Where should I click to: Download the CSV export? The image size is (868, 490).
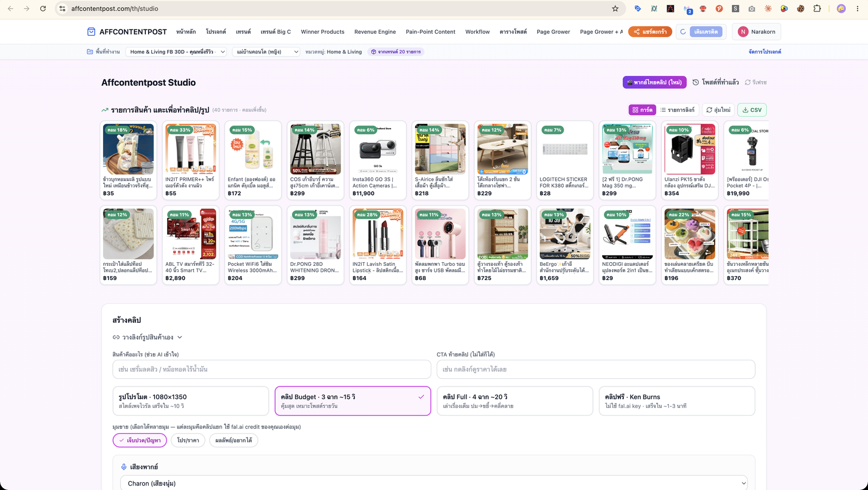(752, 110)
